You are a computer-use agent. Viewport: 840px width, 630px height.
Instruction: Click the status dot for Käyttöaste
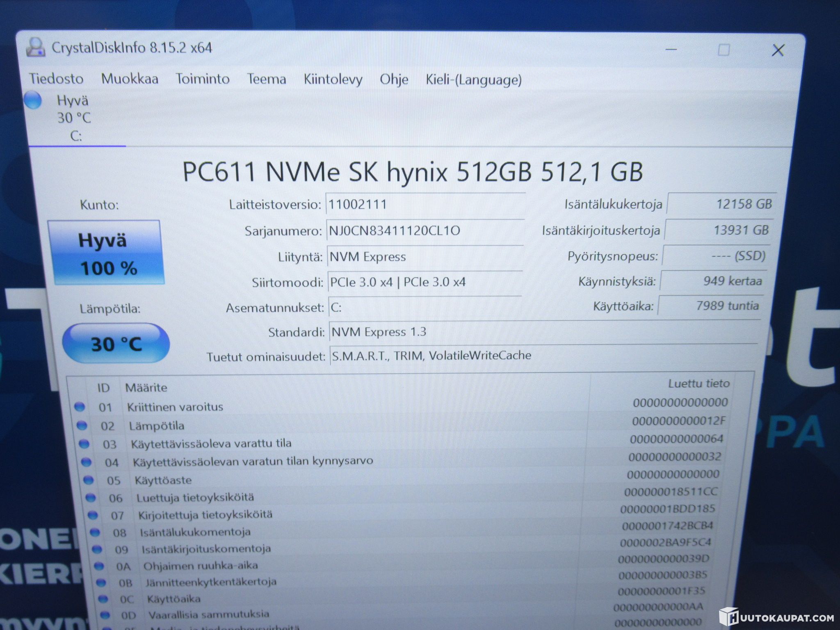point(88,479)
